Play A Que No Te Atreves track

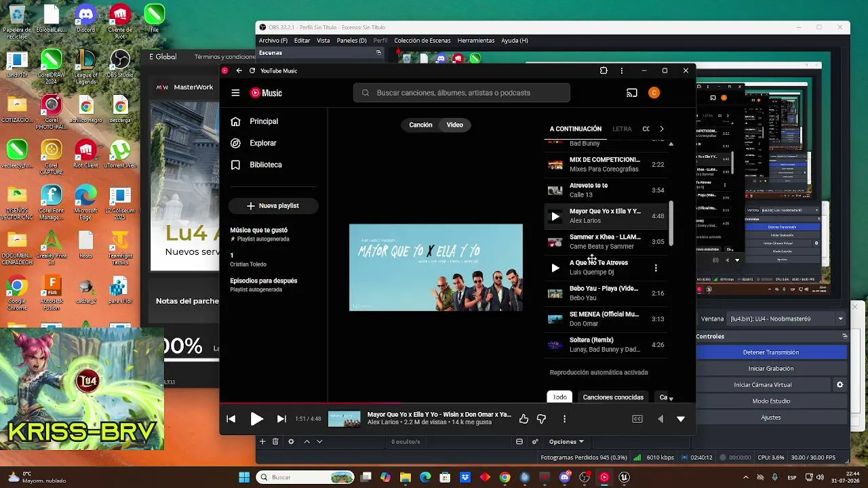tap(555, 268)
